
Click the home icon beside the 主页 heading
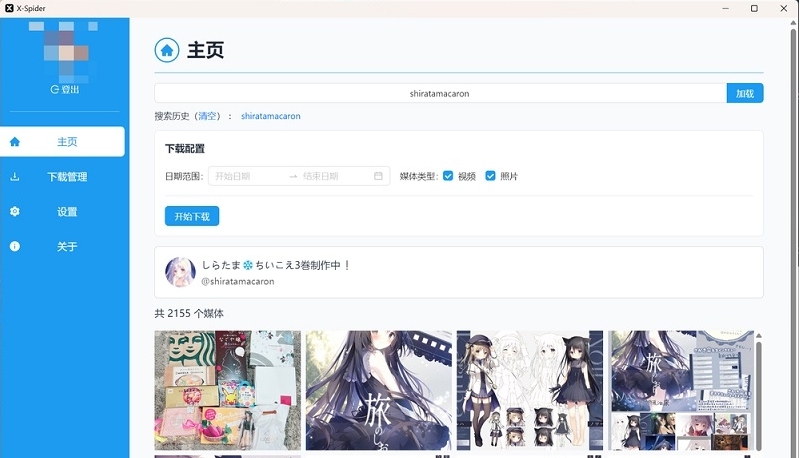167,50
